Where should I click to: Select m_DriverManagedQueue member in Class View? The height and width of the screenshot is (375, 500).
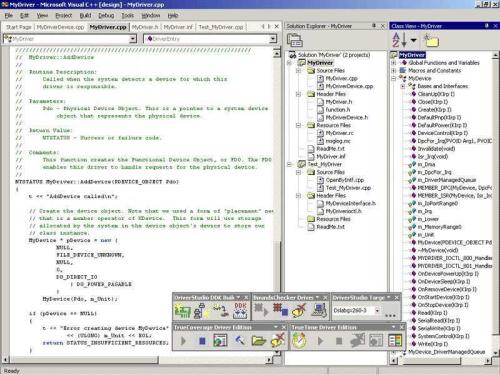(447, 180)
